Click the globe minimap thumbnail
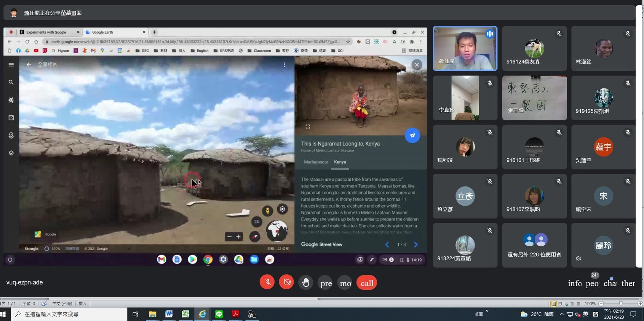 coord(276,231)
